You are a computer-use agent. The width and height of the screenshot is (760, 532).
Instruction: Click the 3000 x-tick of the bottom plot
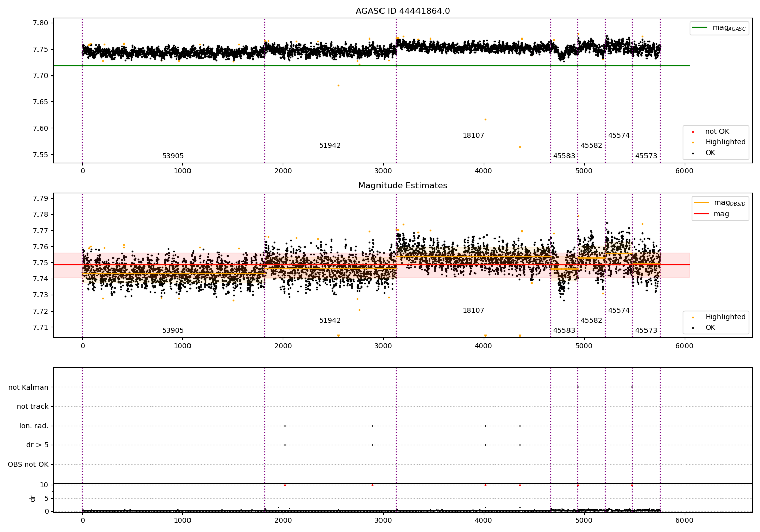coord(383,520)
